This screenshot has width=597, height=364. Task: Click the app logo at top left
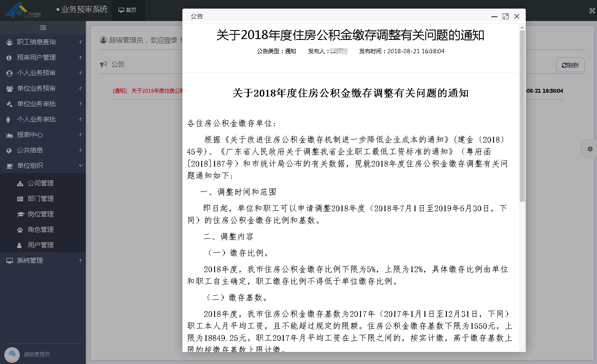tap(24, 10)
